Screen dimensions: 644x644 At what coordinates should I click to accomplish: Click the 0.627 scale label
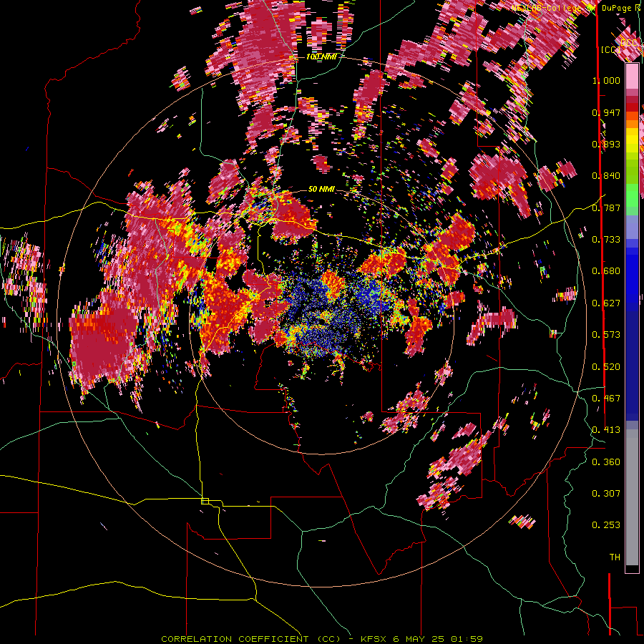pyautogui.click(x=606, y=303)
